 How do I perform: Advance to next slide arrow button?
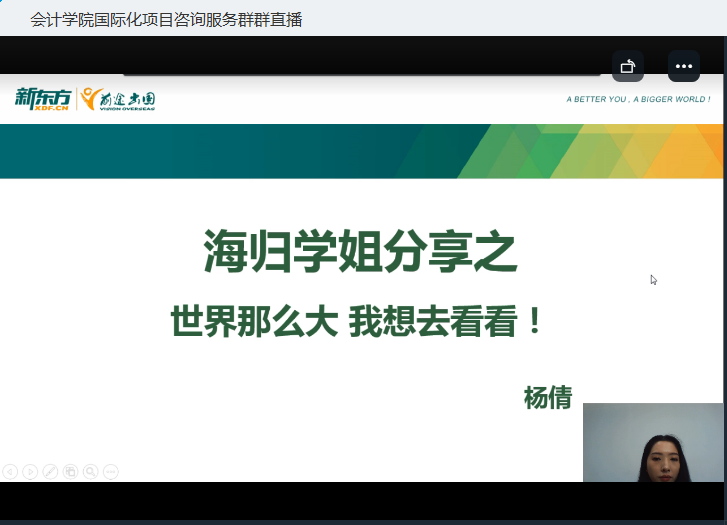(x=30, y=471)
